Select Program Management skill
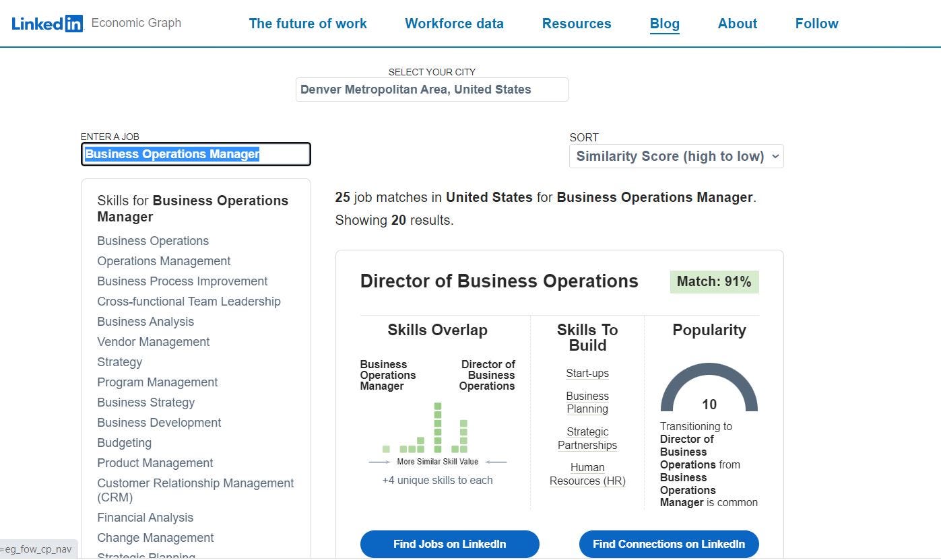Viewport: 941px width, 560px height. pyautogui.click(x=158, y=382)
